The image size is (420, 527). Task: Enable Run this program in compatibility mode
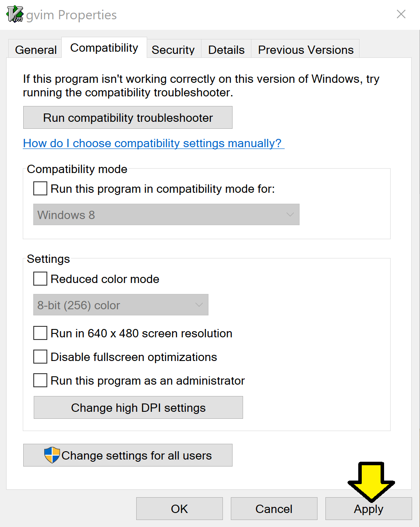point(40,189)
